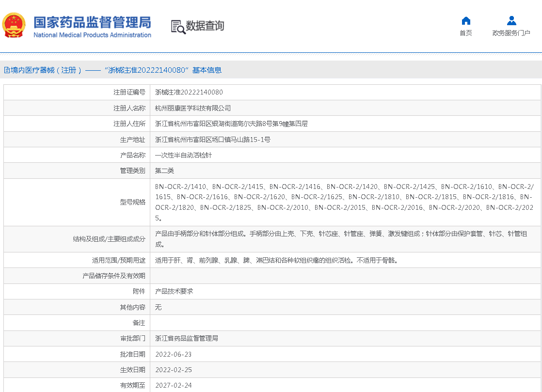Screen dimensions: 542x392
Task: Click the house-shaped 首页 home icon
Action: click(x=465, y=21)
